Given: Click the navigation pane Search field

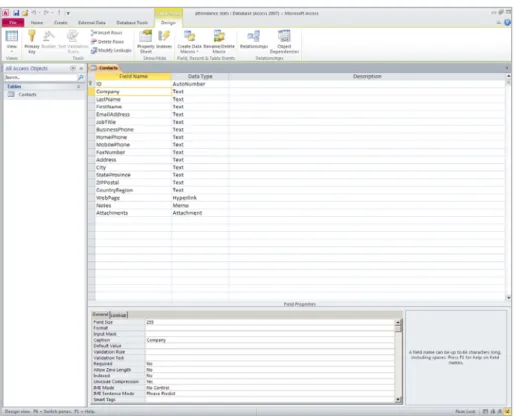Looking at the screenshot, I should point(40,77).
